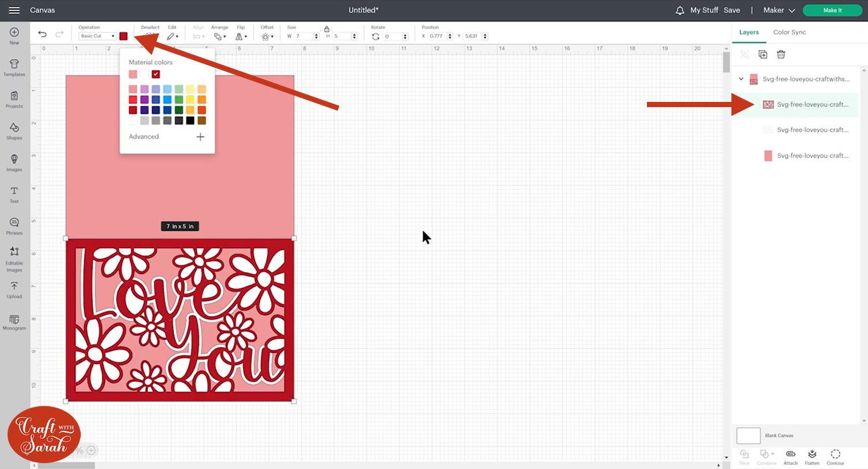Click the Save link
The image size is (868, 469).
click(x=731, y=10)
